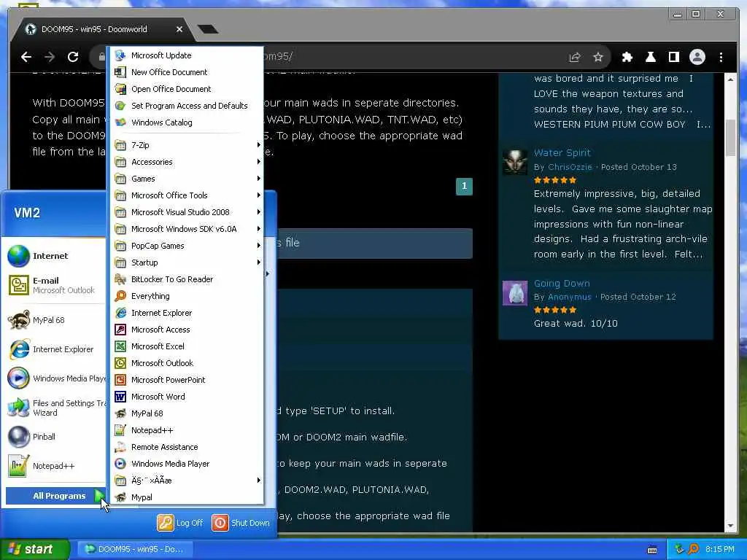This screenshot has height=560, width=747.
Task: Expand the 7-Zip submenu
Action: point(187,145)
